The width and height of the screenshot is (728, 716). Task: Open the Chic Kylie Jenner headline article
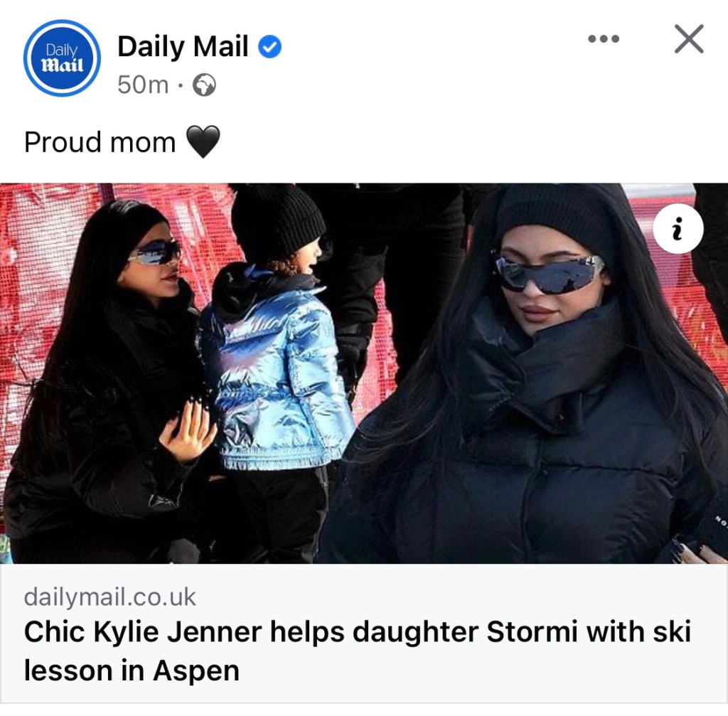358,651
